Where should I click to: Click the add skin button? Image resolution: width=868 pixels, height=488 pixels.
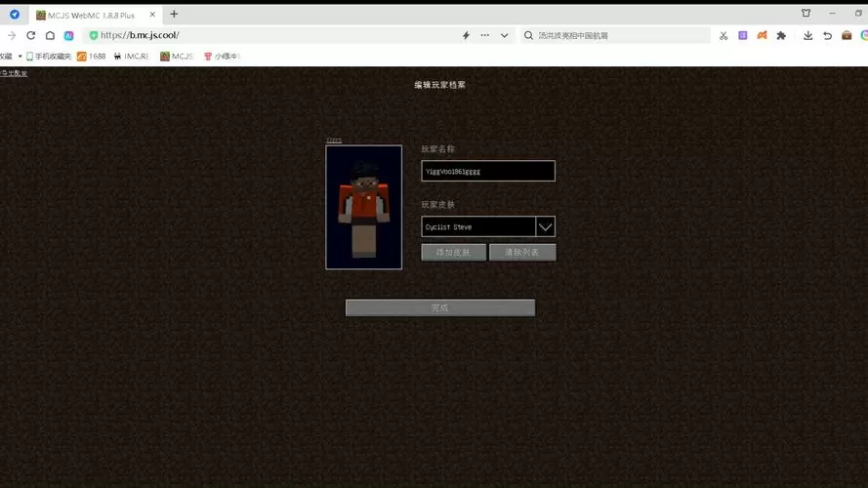tap(453, 253)
